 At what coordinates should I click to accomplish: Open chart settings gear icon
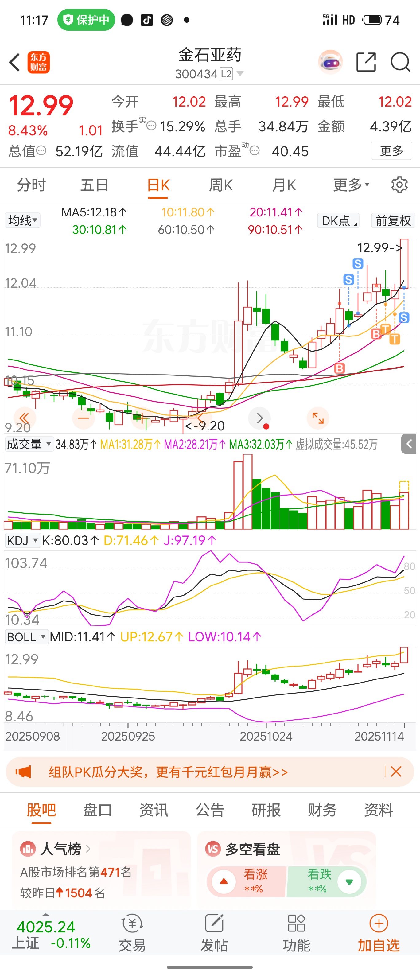click(399, 185)
